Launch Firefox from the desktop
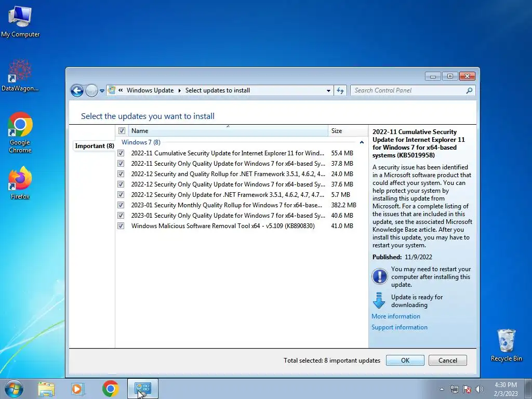The height and width of the screenshot is (399, 532). point(20,182)
